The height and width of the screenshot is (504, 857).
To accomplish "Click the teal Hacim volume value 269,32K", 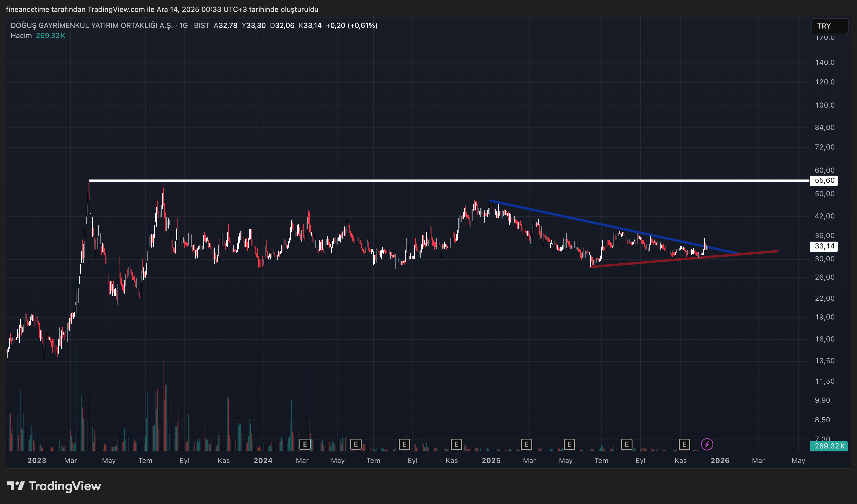I will point(50,35).
